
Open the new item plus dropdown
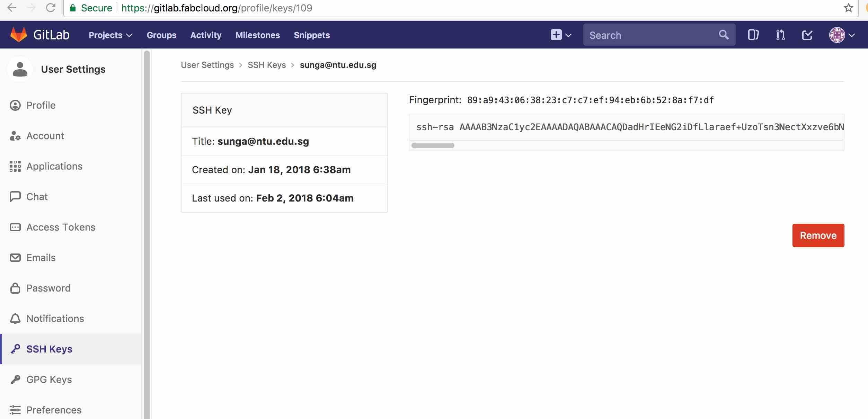(x=560, y=35)
